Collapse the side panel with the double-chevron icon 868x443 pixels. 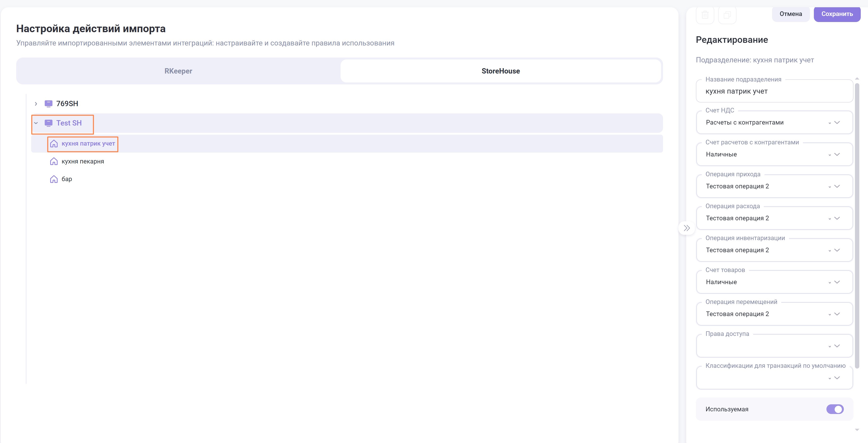tap(686, 228)
